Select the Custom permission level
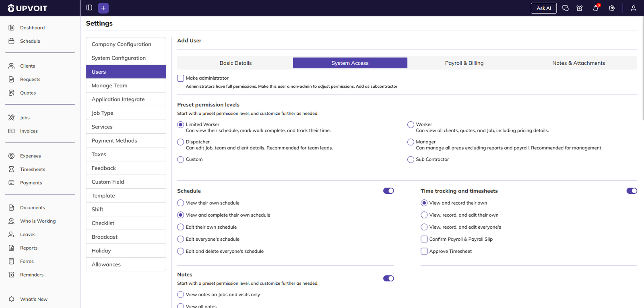Screen dimensions: 644x308 181,159
